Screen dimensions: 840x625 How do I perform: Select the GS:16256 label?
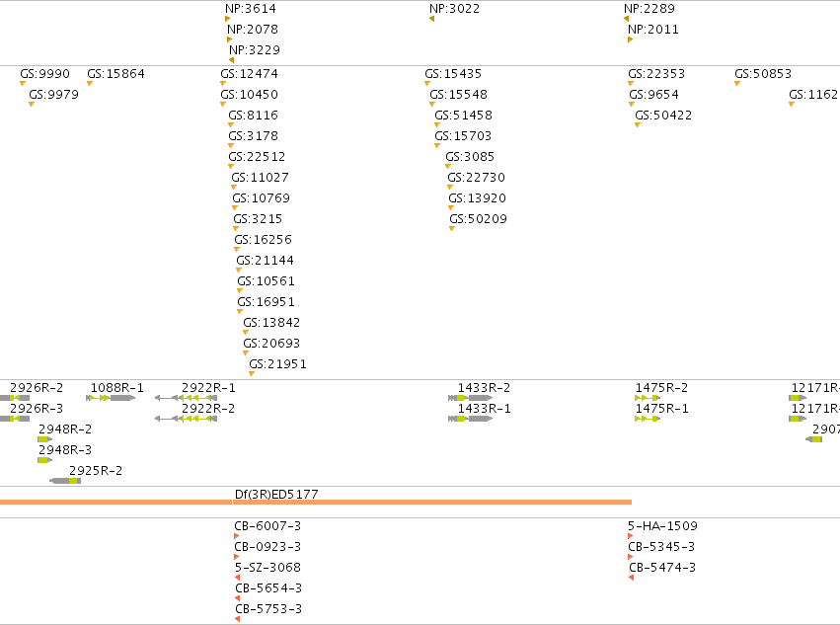pyautogui.click(x=263, y=240)
